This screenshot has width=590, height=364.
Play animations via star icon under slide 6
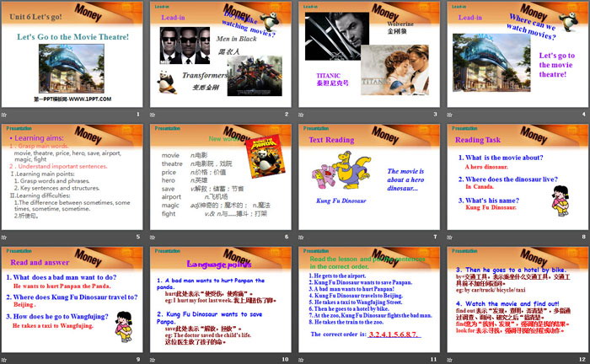click(153, 238)
